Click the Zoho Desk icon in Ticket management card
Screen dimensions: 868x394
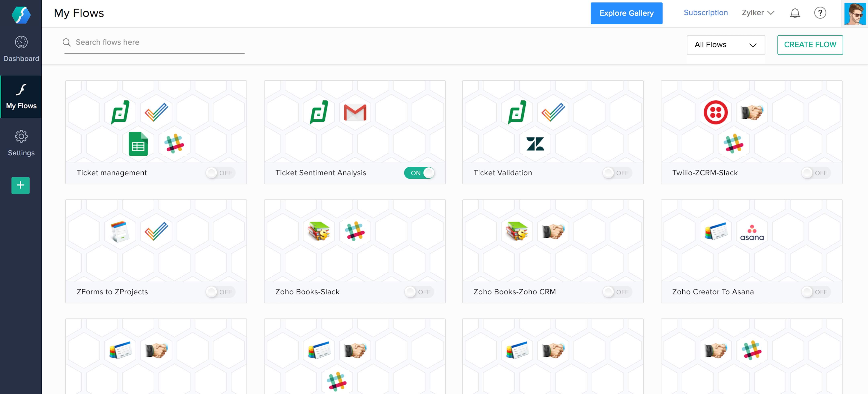click(x=120, y=112)
